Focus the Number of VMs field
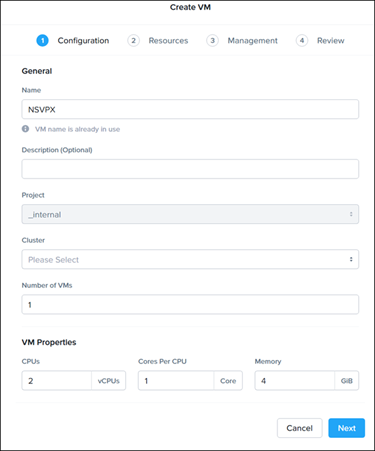This screenshot has width=375, height=451. pyautogui.click(x=190, y=304)
